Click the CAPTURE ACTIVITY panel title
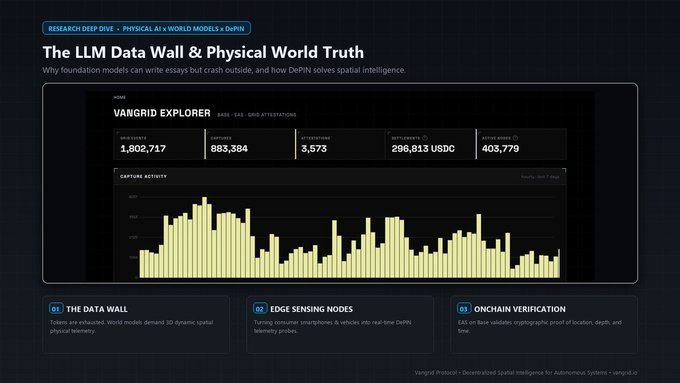 (x=143, y=177)
